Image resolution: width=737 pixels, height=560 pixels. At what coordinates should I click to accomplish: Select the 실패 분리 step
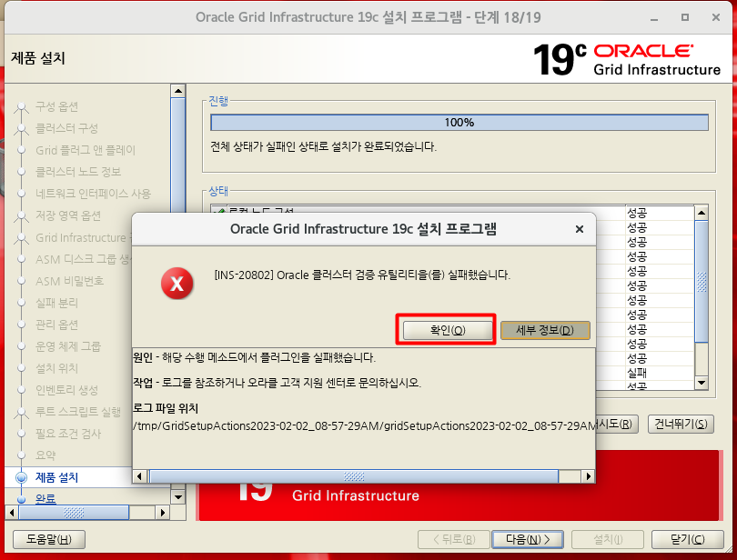point(56,303)
